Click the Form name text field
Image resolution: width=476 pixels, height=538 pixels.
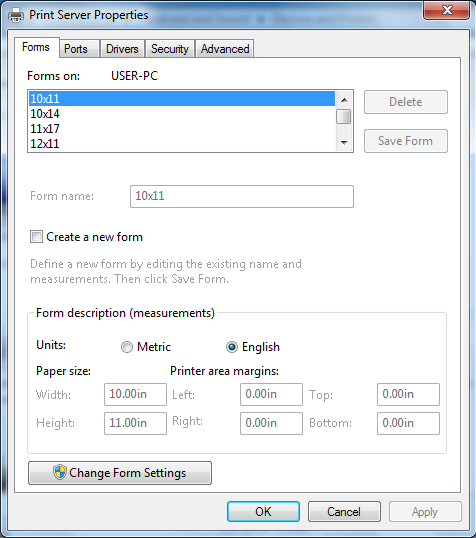[242, 196]
